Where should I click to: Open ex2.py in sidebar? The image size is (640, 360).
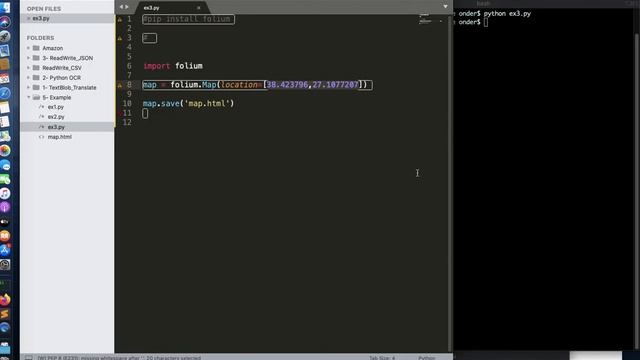click(56, 117)
